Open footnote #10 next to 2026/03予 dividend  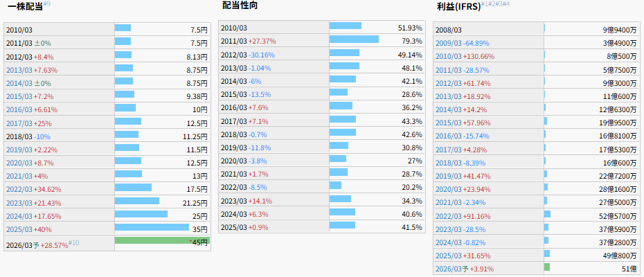[x=74, y=242]
